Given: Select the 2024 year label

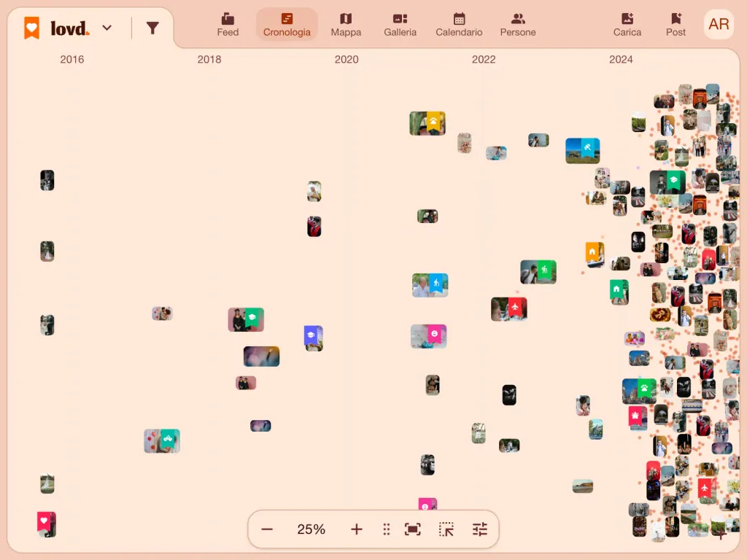Looking at the screenshot, I should click(x=621, y=60).
